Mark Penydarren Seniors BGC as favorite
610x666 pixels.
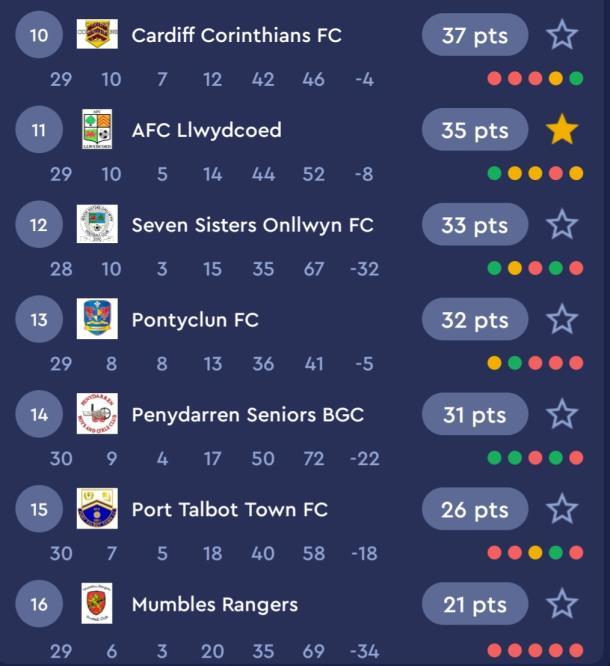click(x=562, y=414)
